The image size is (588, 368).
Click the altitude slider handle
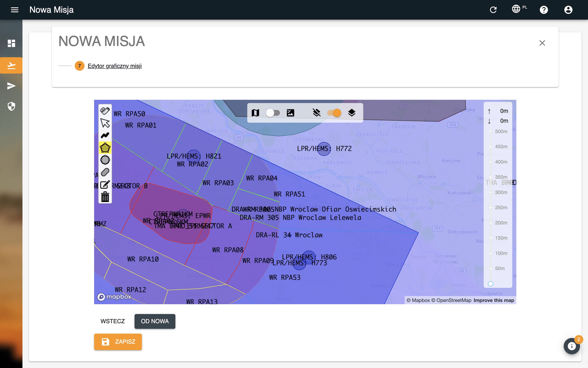[491, 284]
